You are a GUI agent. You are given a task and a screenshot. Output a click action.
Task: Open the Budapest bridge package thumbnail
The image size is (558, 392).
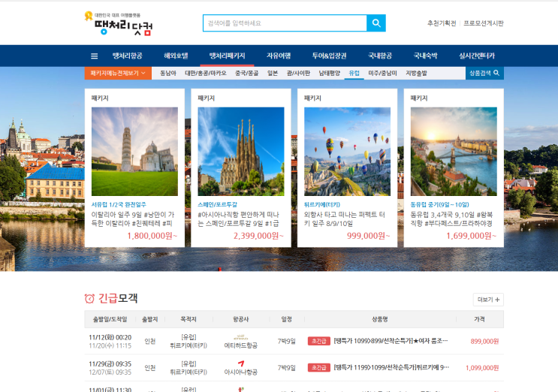click(x=454, y=152)
